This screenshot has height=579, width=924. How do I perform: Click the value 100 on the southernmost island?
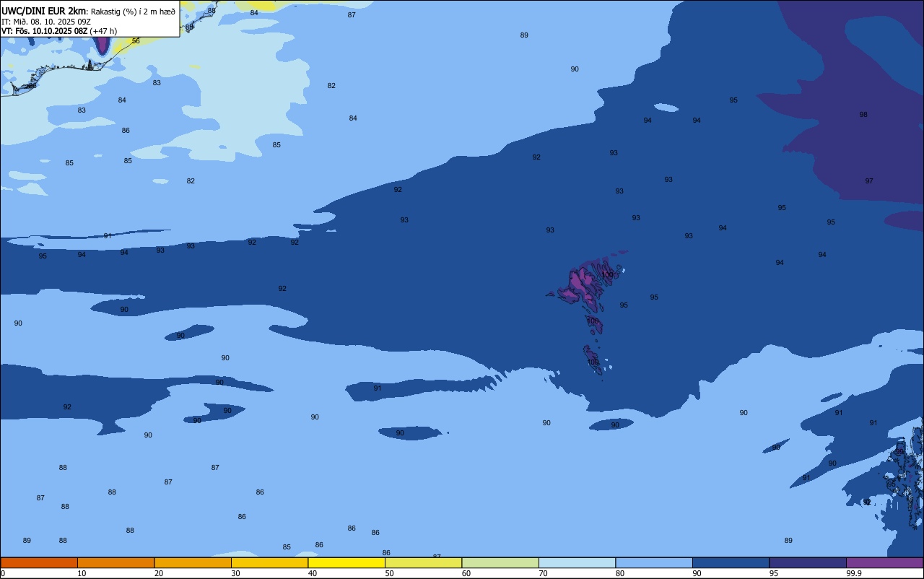click(x=593, y=362)
